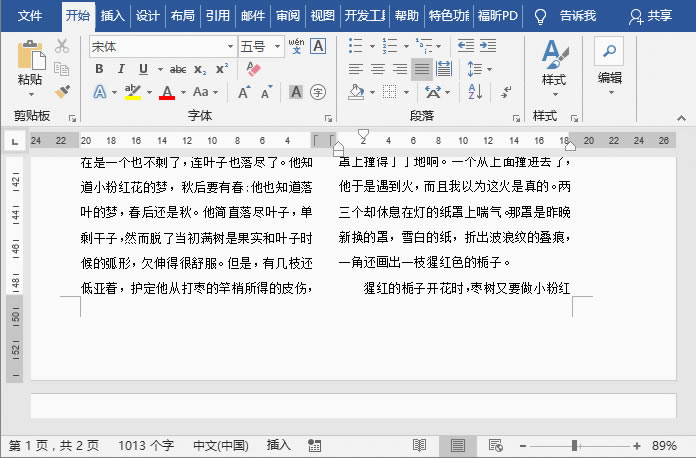The width and height of the screenshot is (696, 458).
Task: Switch to the 插入 ribbon tab
Action: (112, 16)
